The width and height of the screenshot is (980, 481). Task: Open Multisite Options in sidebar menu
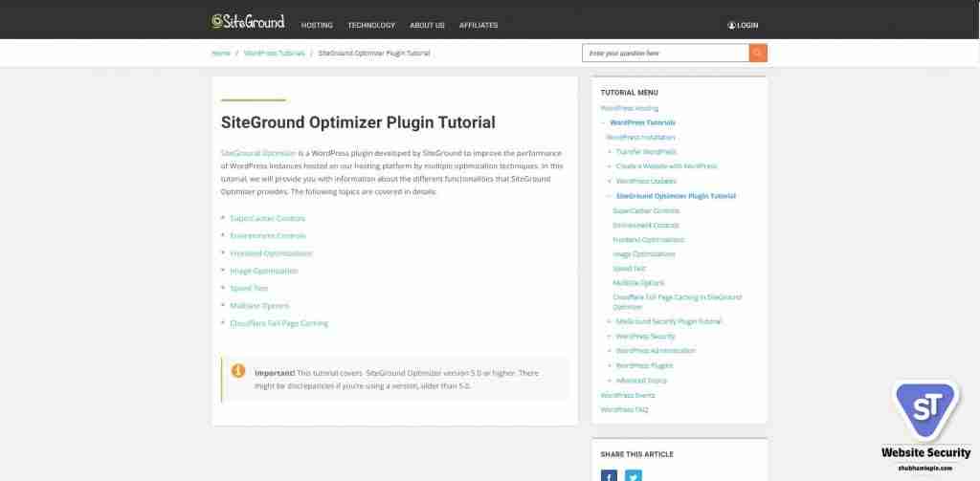pyautogui.click(x=638, y=283)
